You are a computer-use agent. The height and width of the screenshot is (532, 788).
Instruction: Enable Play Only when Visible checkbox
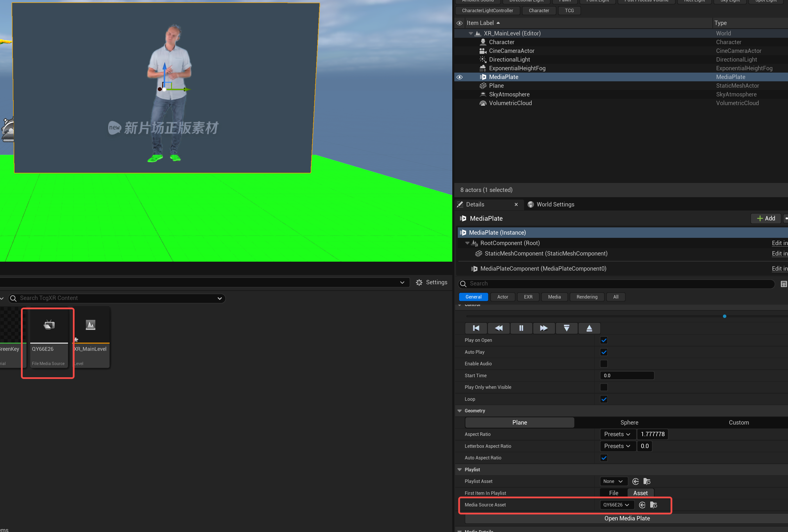coord(603,387)
